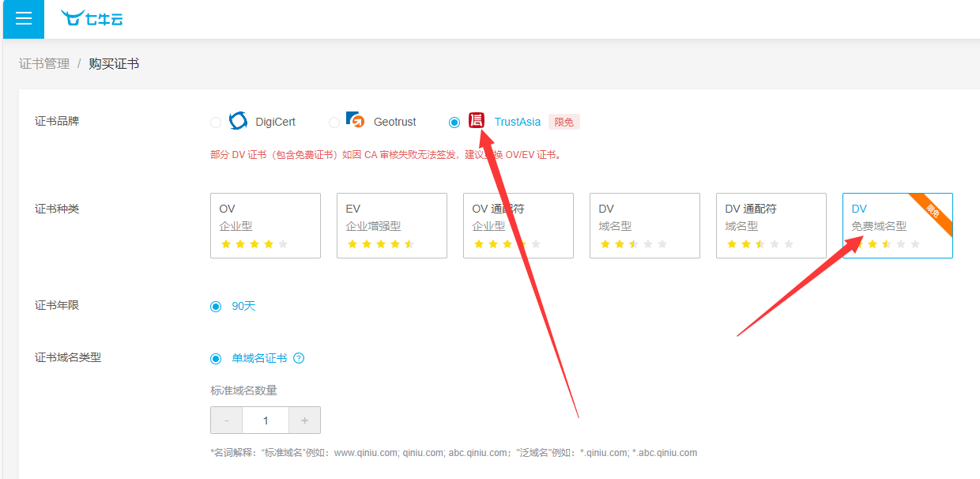The image size is (980, 479).
Task: Click the 证书种类 field label
Action: click(x=57, y=209)
